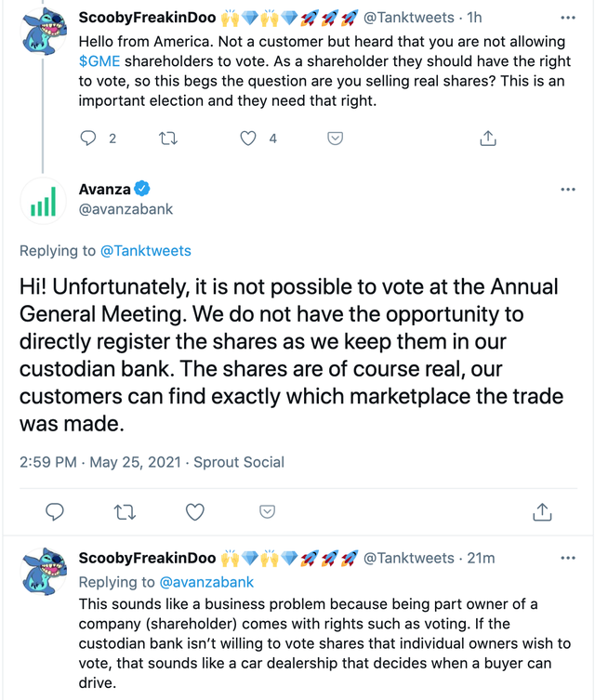Open @Tanktweets in Replying to line

point(146,251)
